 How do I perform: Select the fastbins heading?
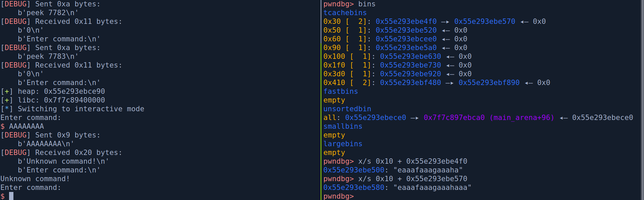[340, 91]
